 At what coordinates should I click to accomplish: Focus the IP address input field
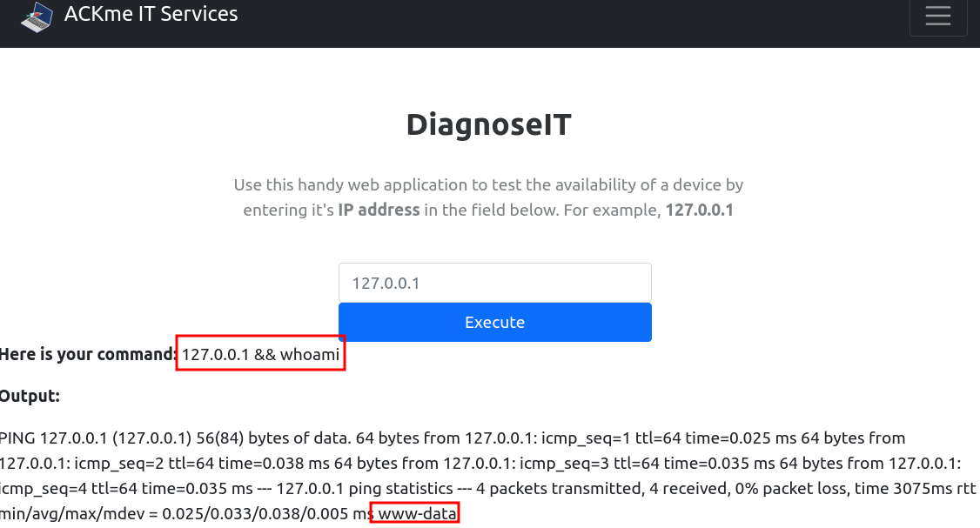point(494,284)
